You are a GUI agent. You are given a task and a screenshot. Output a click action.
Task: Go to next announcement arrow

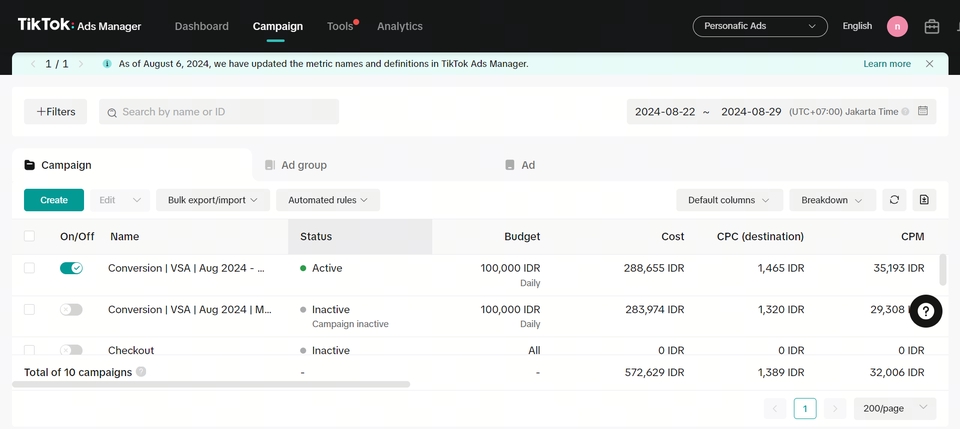81,64
